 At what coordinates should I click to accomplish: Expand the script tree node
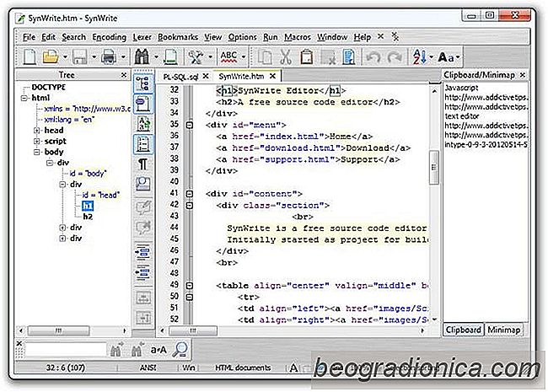(x=37, y=142)
